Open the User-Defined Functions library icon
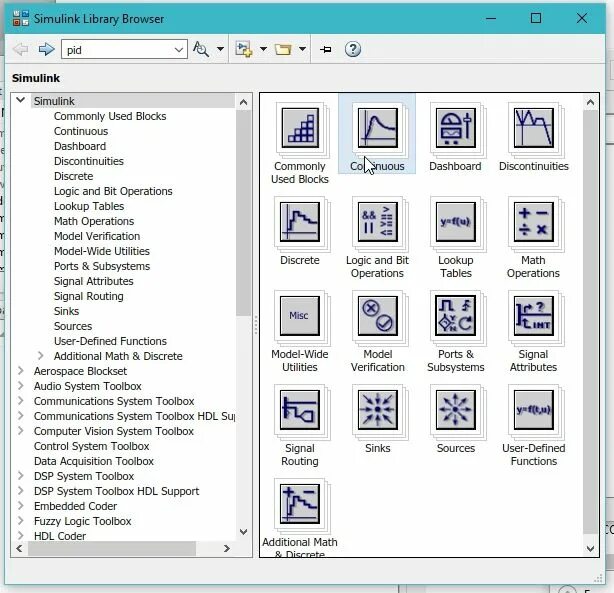 pos(534,410)
